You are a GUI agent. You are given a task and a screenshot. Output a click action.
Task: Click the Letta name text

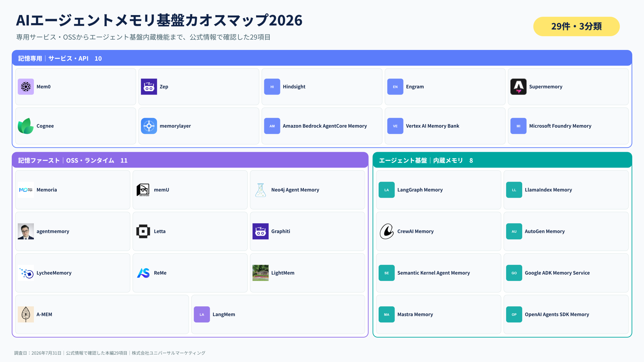(160, 231)
